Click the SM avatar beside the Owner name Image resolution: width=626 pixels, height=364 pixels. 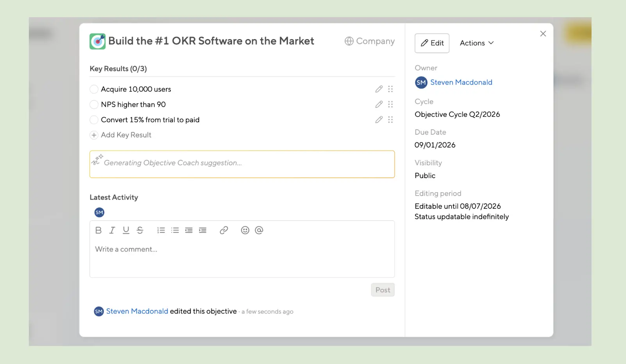pyautogui.click(x=421, y=82)
